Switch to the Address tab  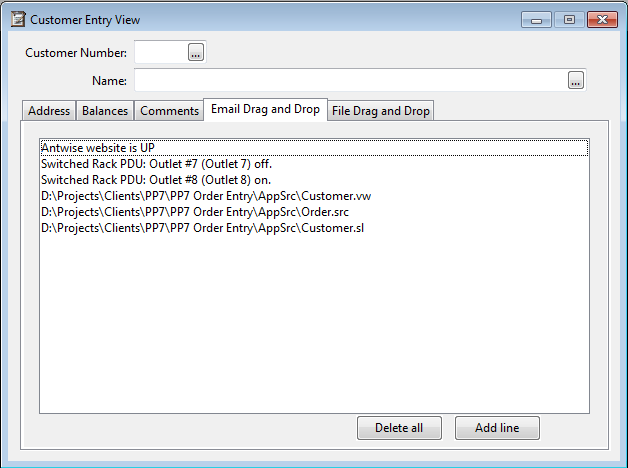point(49,110)
